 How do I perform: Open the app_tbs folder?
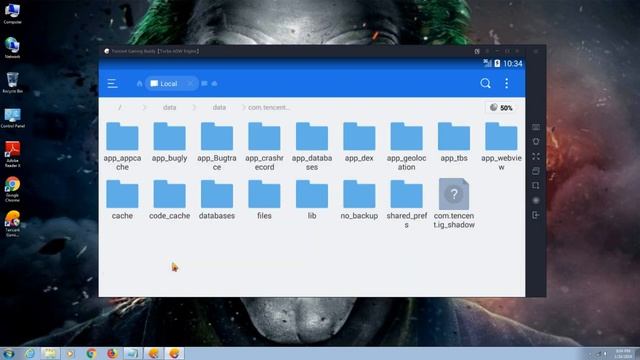tap(454, 142)
